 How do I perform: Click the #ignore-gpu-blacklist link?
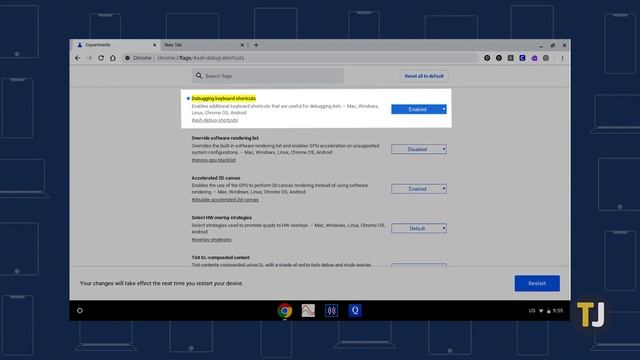coord(214,160)
